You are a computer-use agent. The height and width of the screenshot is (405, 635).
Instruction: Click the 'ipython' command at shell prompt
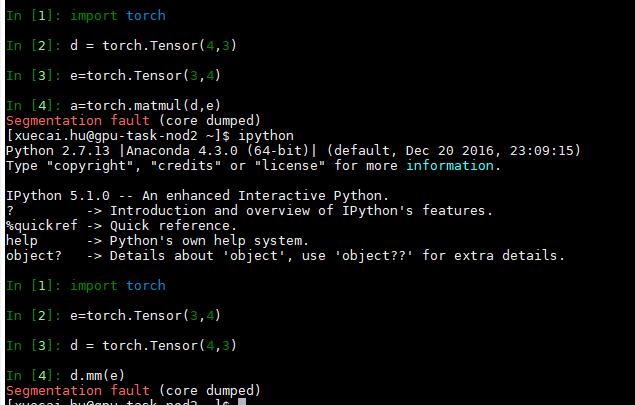click(266, 136)
